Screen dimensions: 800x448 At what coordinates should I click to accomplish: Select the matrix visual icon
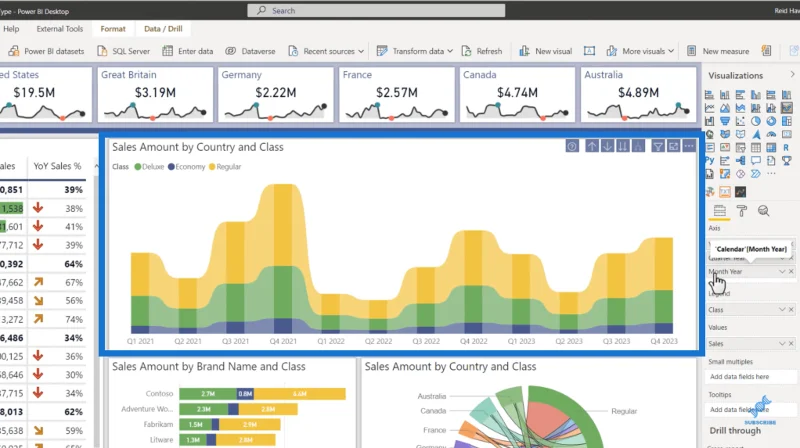point(771,147)
